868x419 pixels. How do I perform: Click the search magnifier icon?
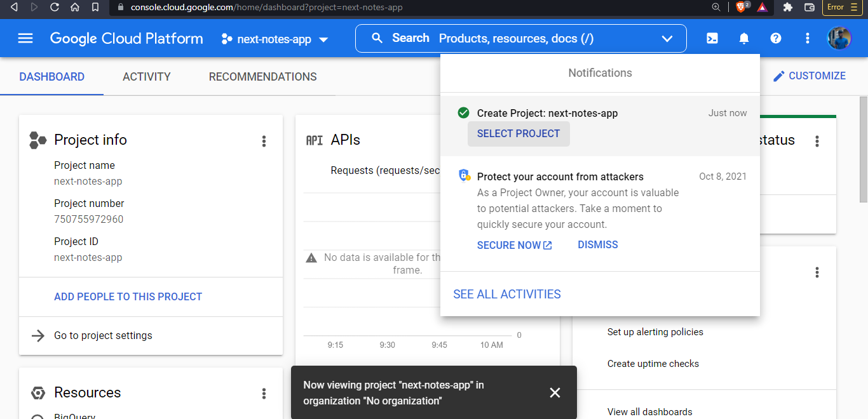tap(377, 38)
